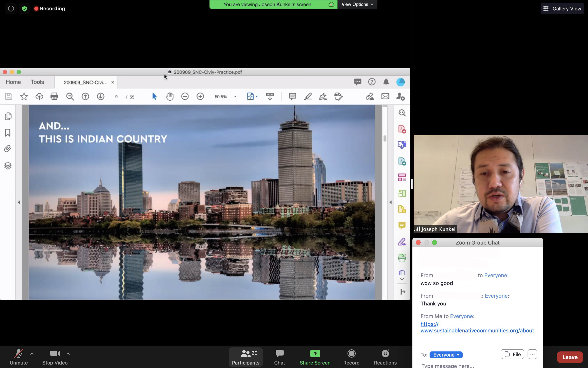Open the attachments paperclip panel

(x=8, y=149)
